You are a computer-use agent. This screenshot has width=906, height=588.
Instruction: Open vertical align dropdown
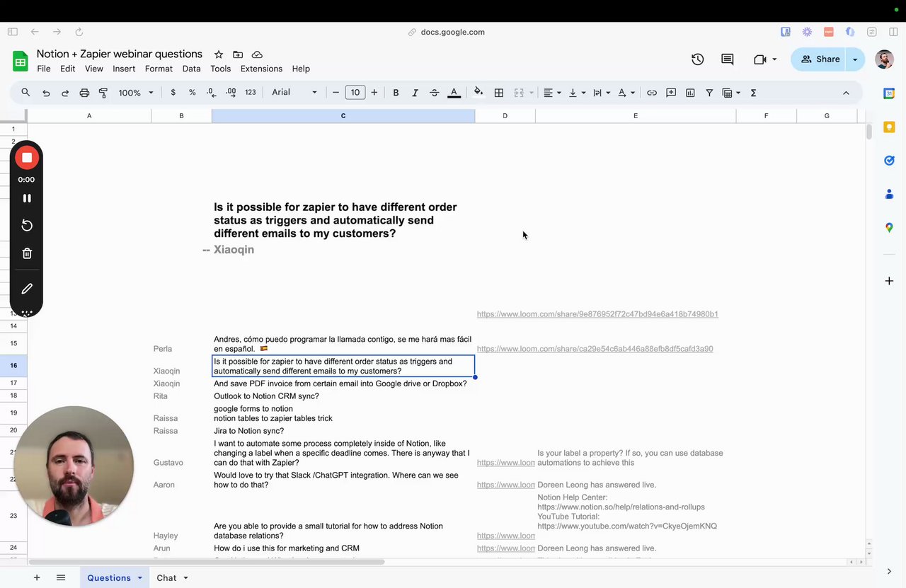(577, 93)
